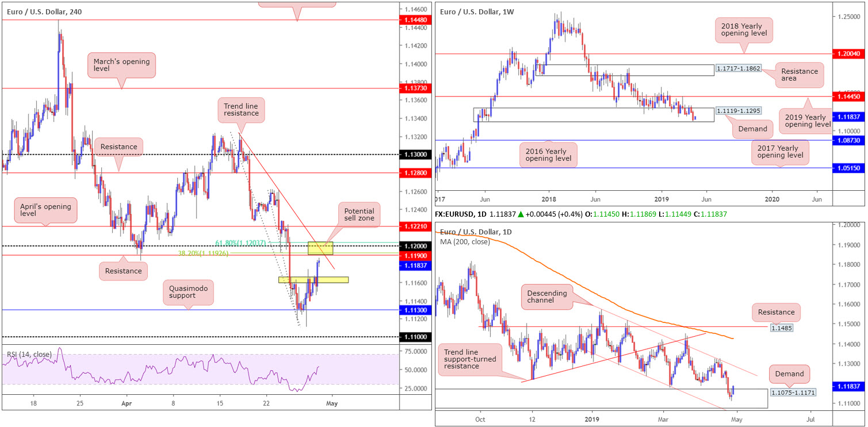Click the '2020' date on the weekly chart axis
Screen dimensions: 868x427
pyautogui.click(x=773, y=198)
